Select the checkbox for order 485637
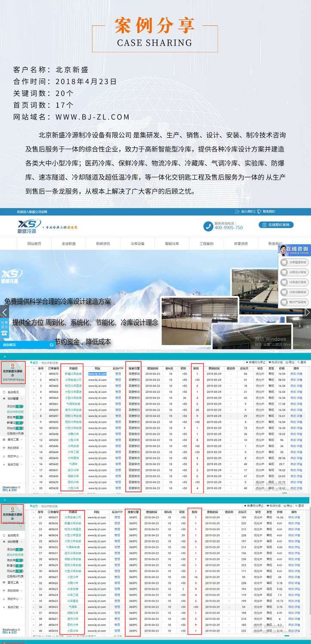Screen dimensions: 311x644 click(x=34, y=517)
